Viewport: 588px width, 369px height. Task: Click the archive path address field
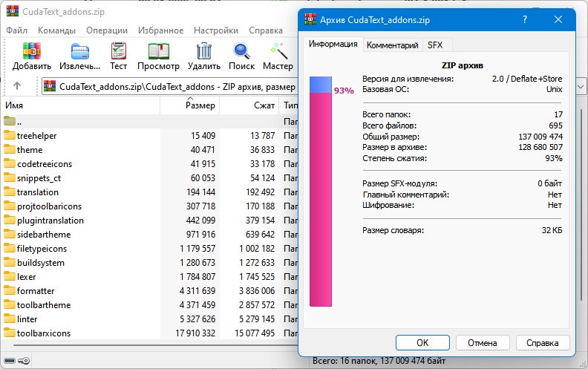[x=170, y=87]
